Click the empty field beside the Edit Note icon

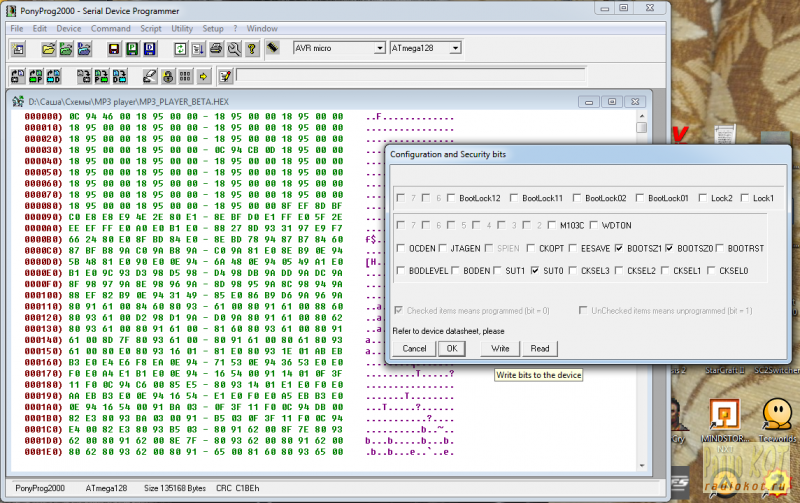point(411,75)
